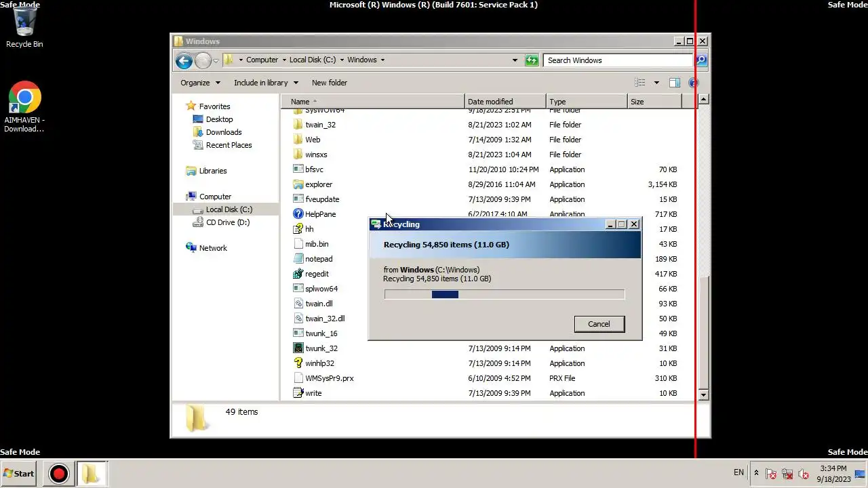Open the Start menu
The width and height of the screenshot is (868, 488).
point(19,474)
